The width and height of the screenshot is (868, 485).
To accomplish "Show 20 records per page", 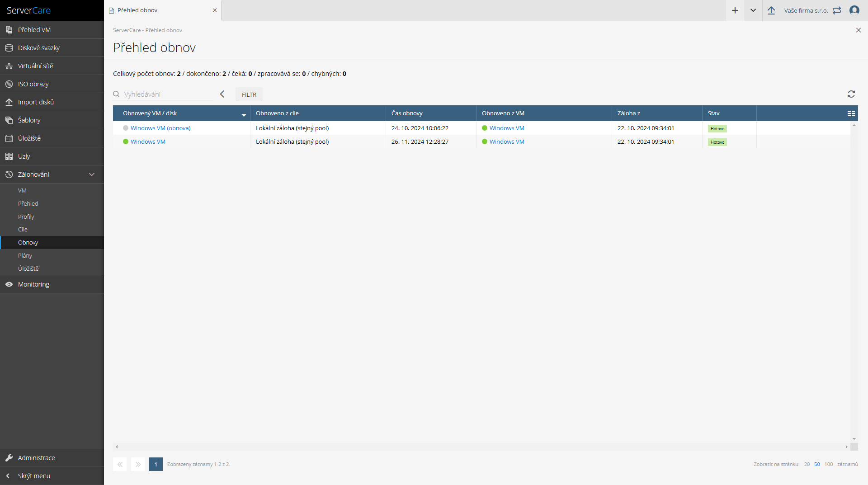I will tap(807, 464).
